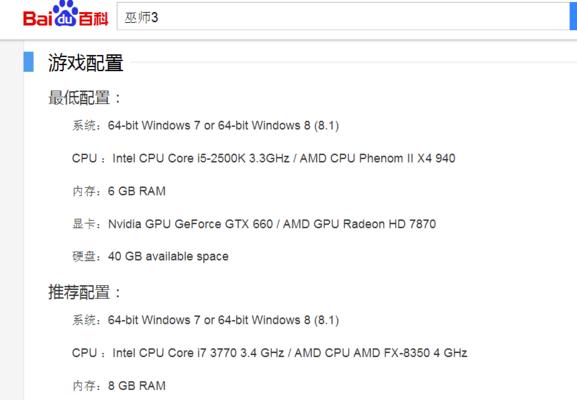The image size is (577, 400).
Task: Click the GeForce GTX 660 graphics line
Action: [254, 224]
